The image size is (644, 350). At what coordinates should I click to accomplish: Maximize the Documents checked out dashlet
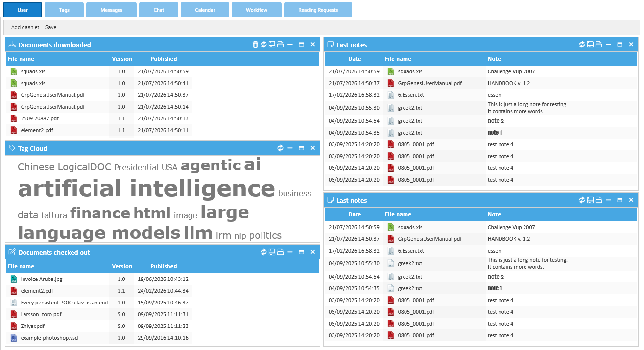point(301,252)
